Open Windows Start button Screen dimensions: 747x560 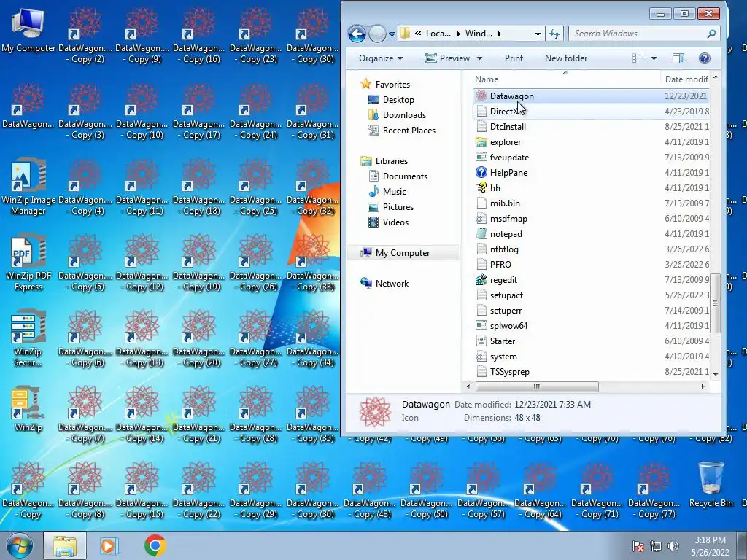[x=19, y=545]
